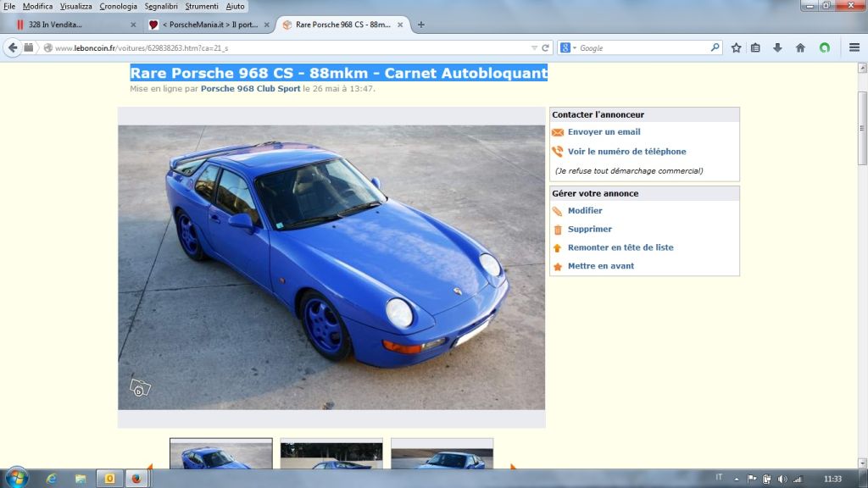Switch to the PorscheMania.it tab
This screenshot has width=868, height=488.
pyautogui.click(x=208, y=25)
